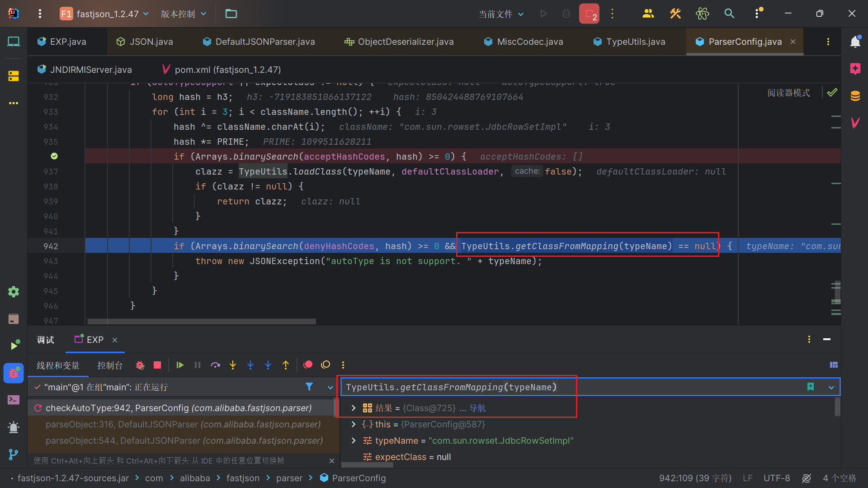Switch to EXP.java tab
Image resolution: width=868 pixels, height=488 pixels.
point(62,42)
